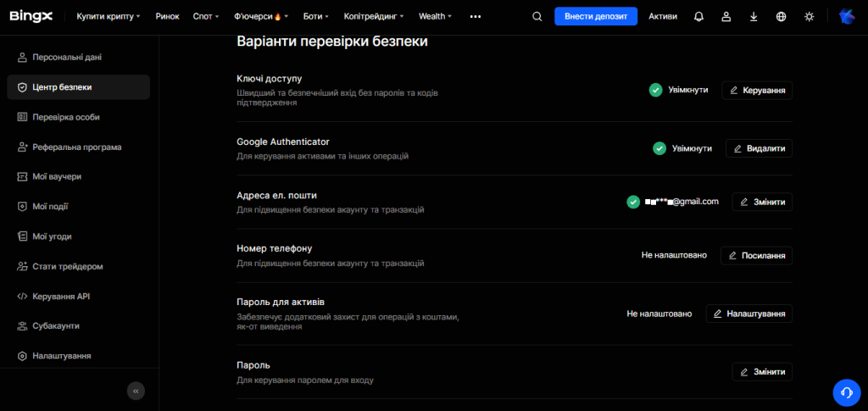Open Активи in the top bar
The height and width of the screenshot is (411, 868).
click(x=663, y=17)
